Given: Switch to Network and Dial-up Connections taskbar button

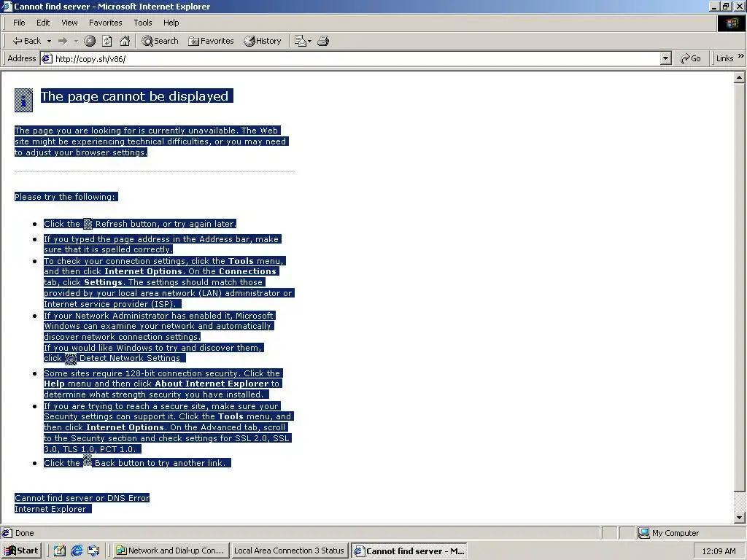Looking at the screenshot, I should coord(171,551).
